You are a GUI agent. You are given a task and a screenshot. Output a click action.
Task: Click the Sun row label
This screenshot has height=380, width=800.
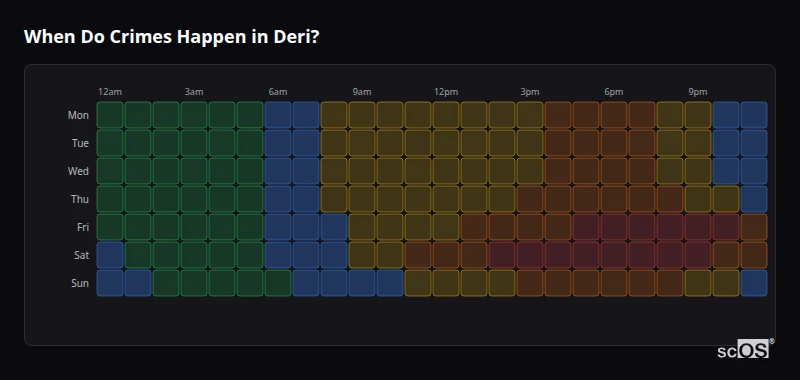click(80, 283)
